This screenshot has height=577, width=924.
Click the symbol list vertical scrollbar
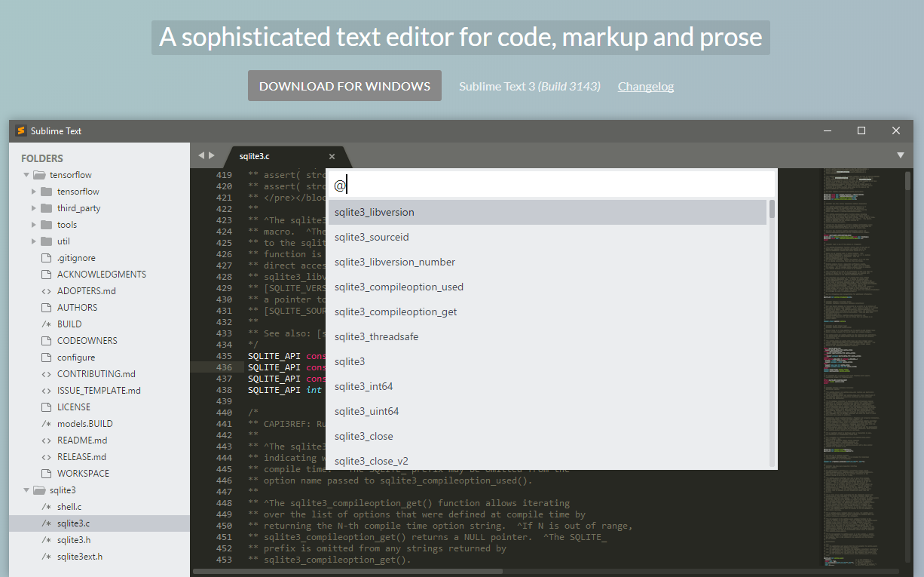pyautogui.click(x=772, y=209)
